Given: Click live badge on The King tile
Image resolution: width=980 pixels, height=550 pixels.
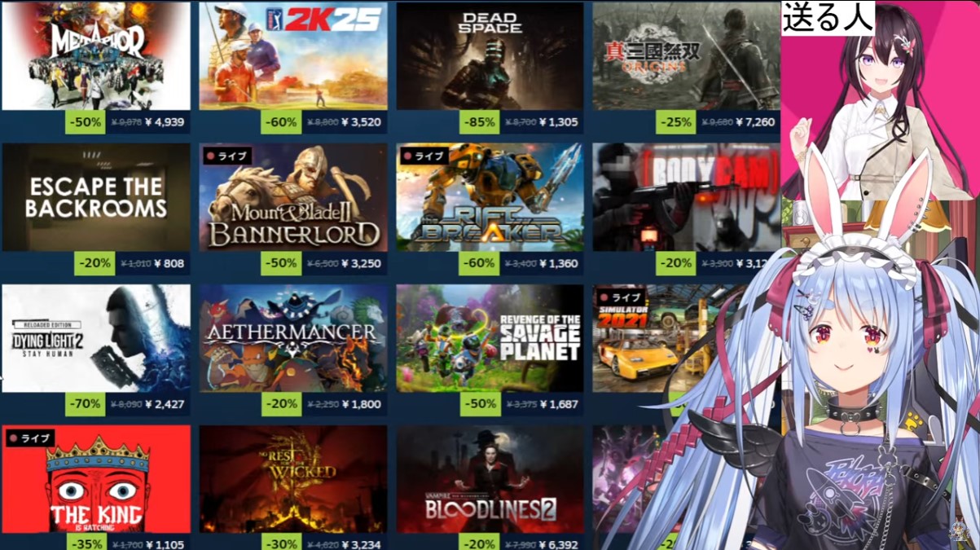Looking at the screenshot, I should coord(30,438).
